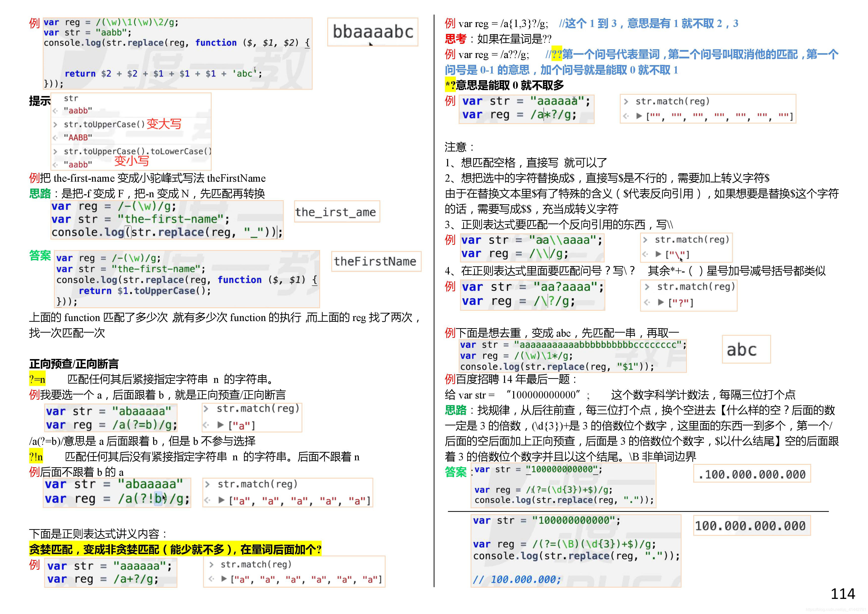Click the bold "提示" label
This screenshot has width=868, height=614.
click(x=40, y=101)
